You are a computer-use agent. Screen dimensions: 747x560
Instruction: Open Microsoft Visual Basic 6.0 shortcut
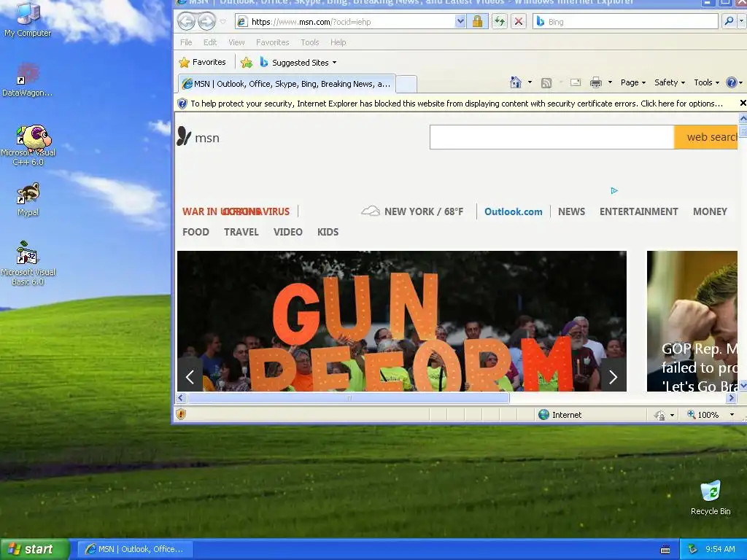(28, 263)
